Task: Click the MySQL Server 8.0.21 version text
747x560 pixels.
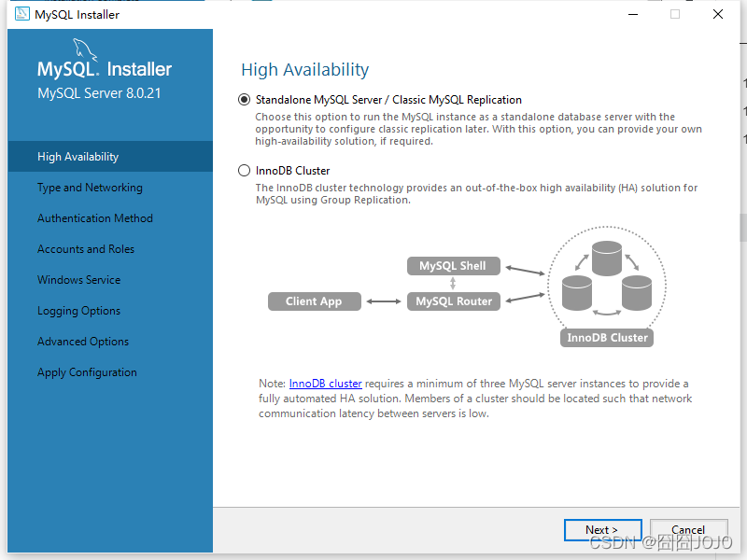Action: [99, 92]
